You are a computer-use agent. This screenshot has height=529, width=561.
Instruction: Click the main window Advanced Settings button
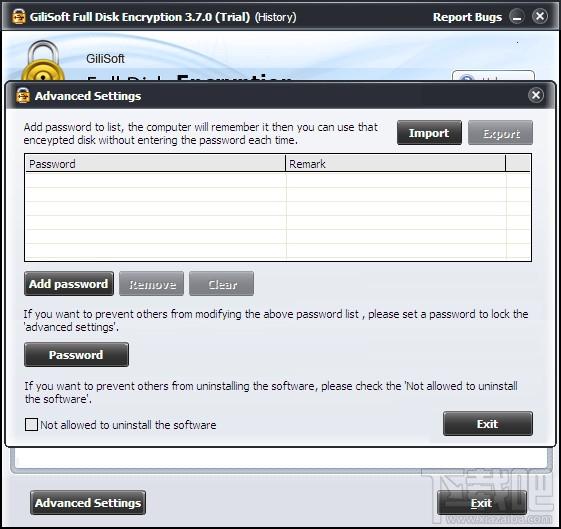pyautogui.click(x=88, y=503)
